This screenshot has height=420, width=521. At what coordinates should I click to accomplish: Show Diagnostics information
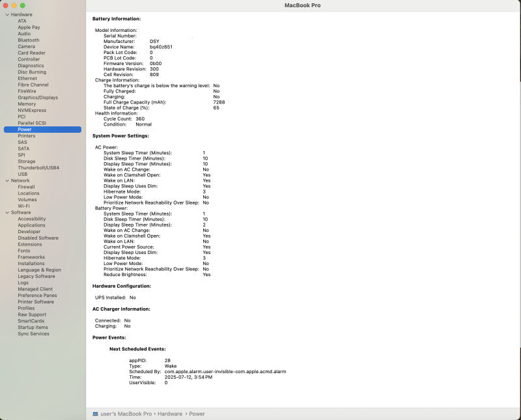click(x=31, y=66)
